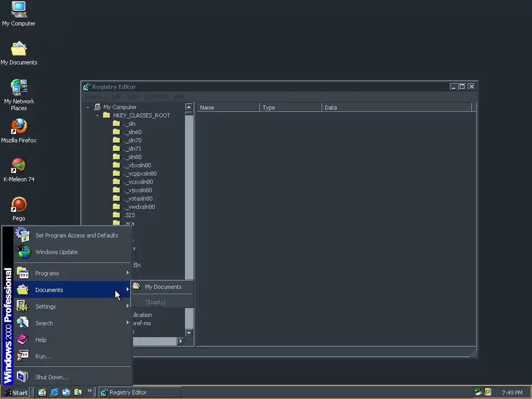532x399 pixels.
Task: Click the Help book icon in Start menu
Action: (23, 339)
